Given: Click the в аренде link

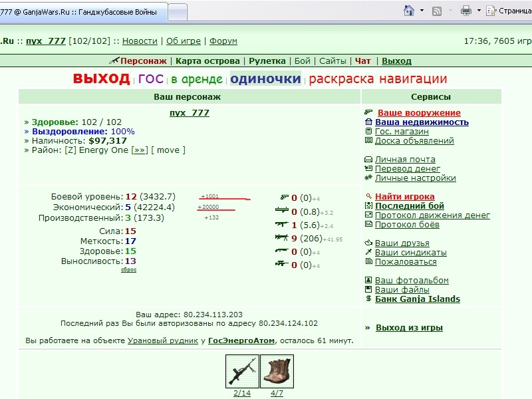Looking at the screenshot, I should [x=196, y=79].
